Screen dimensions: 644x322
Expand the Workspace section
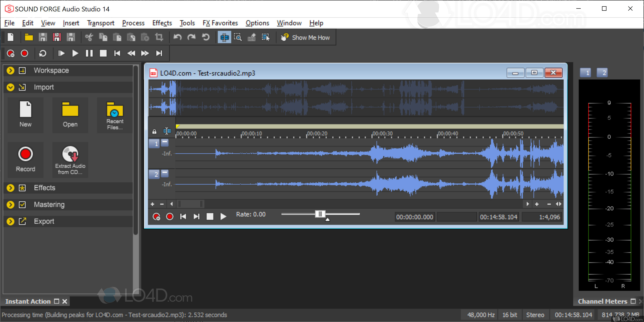pos(11,71)
